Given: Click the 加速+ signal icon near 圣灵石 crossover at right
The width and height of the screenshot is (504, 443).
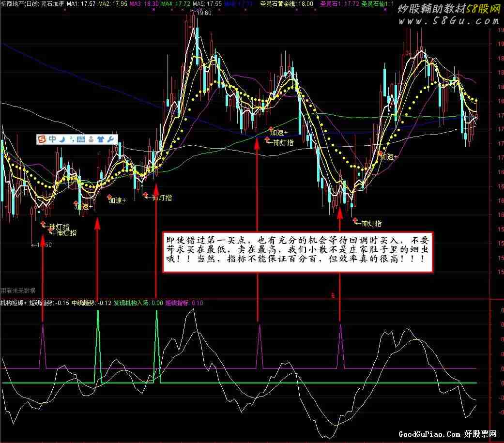Looking at the screenshot, I should click(381, 153).
